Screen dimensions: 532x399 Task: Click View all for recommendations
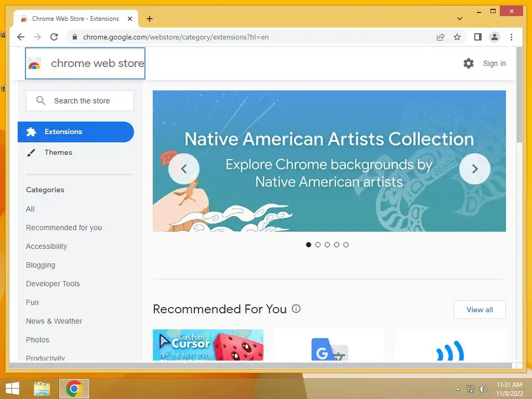tap(480, 310)
